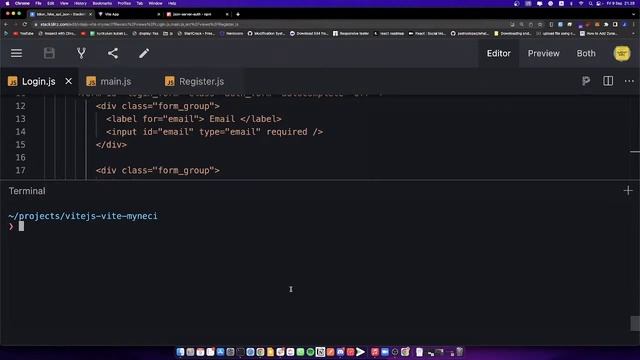Click the pencil edit project info icon
This screenshot has width=640, height=360.
(144, 53)
